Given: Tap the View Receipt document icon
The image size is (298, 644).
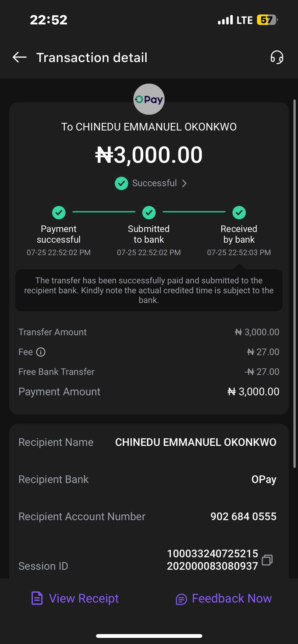Looking at the screenshot, I should click(37, 598).
